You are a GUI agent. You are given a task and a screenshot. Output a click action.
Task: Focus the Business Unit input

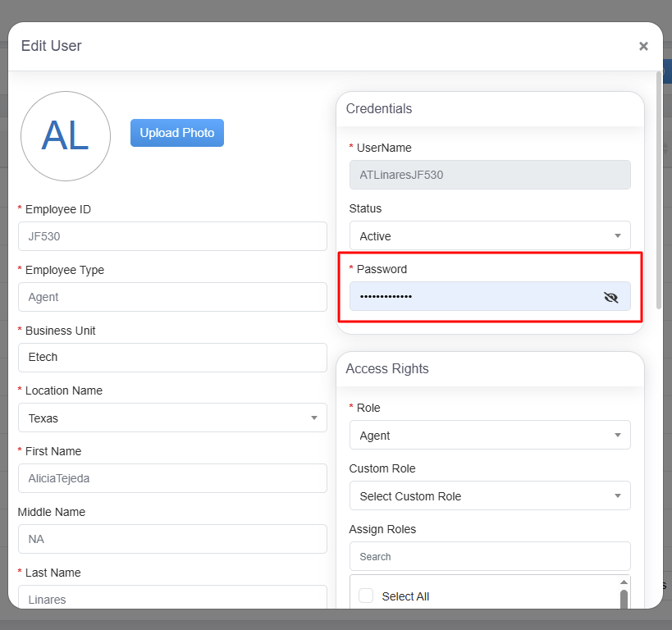(x=172, y=358)
